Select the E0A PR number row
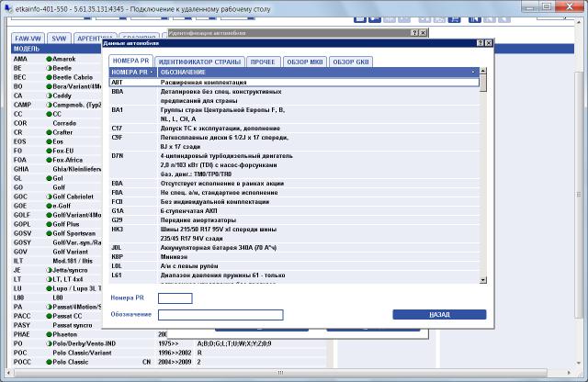Viewport: 588px width, 382px height. [294, 184]
